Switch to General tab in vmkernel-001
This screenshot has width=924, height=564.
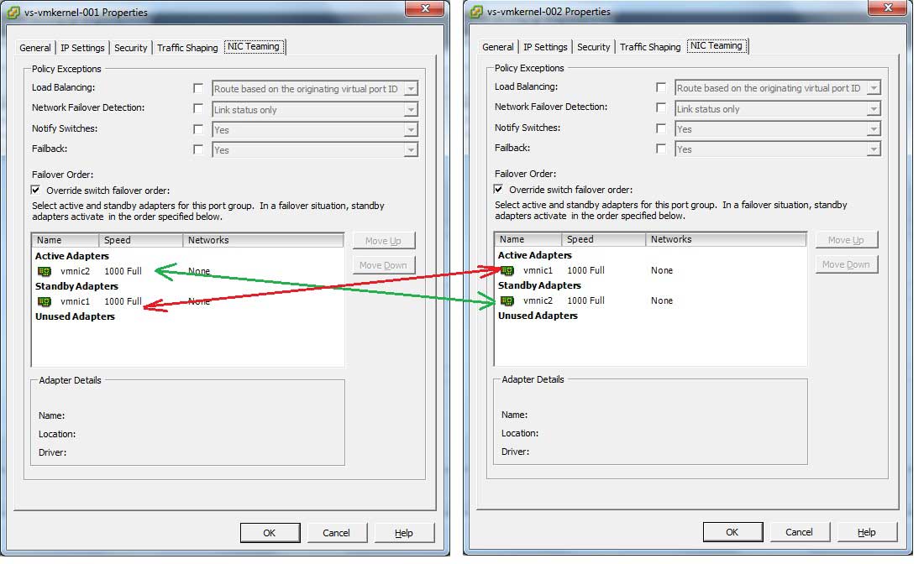coord(35,48)
